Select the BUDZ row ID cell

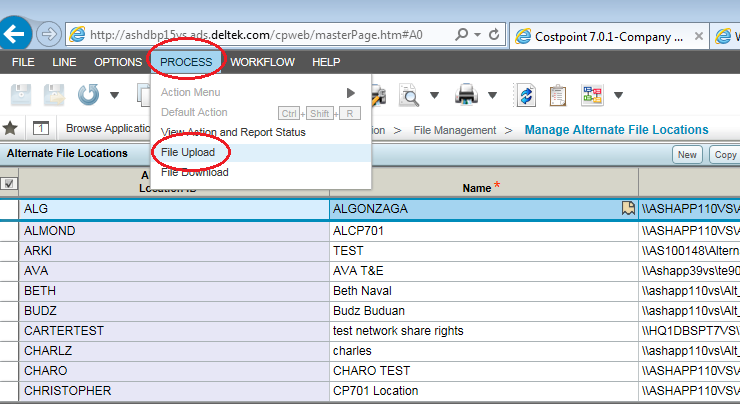point(174,311)
